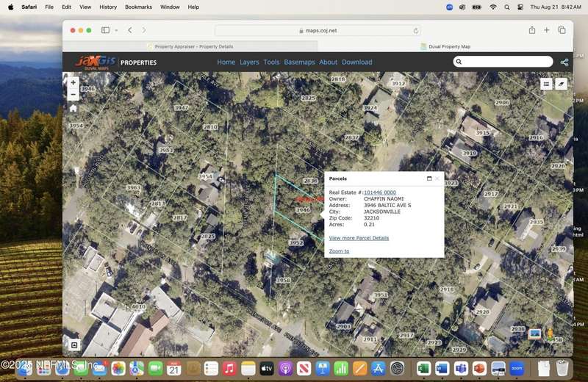Zoom in the map with plus button
This screenshot has width=588, height=382.
[73, 82]
